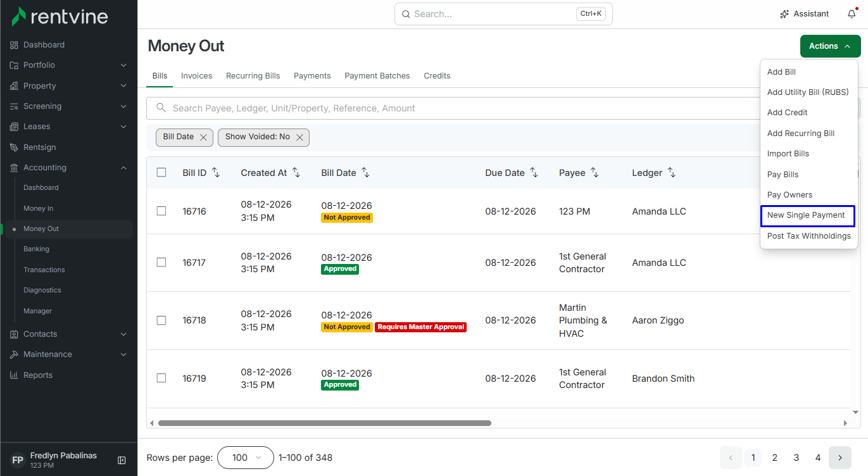Open the Assistant sparkle icon
This screenshot has height=476, width=868.
point(784,14)
